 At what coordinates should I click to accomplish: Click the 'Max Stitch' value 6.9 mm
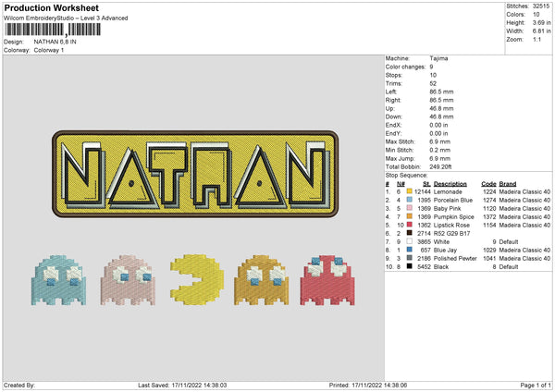[x=440, y=141]
